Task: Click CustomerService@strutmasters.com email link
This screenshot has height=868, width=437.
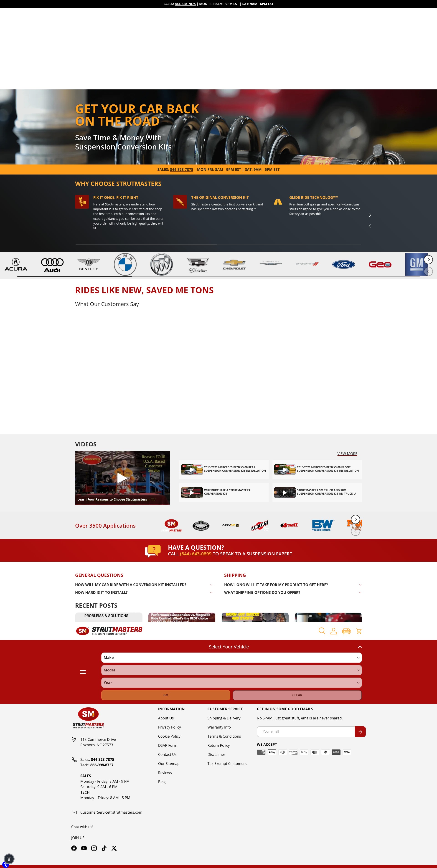Action: (x=111, y=812)
